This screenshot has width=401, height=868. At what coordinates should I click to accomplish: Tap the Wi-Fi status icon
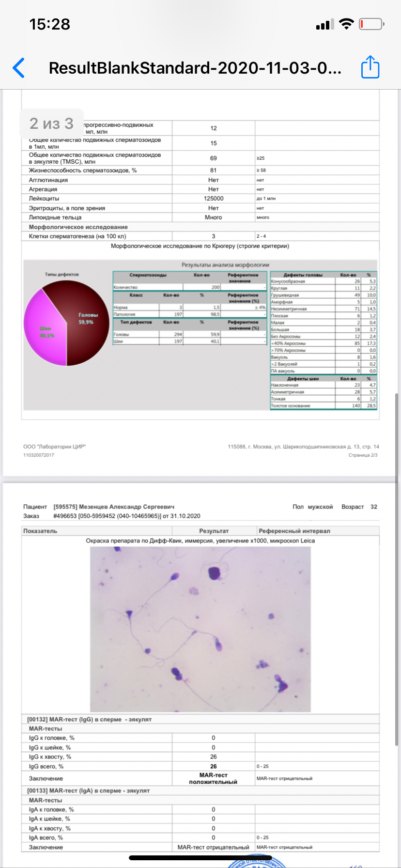pos(346,24)
